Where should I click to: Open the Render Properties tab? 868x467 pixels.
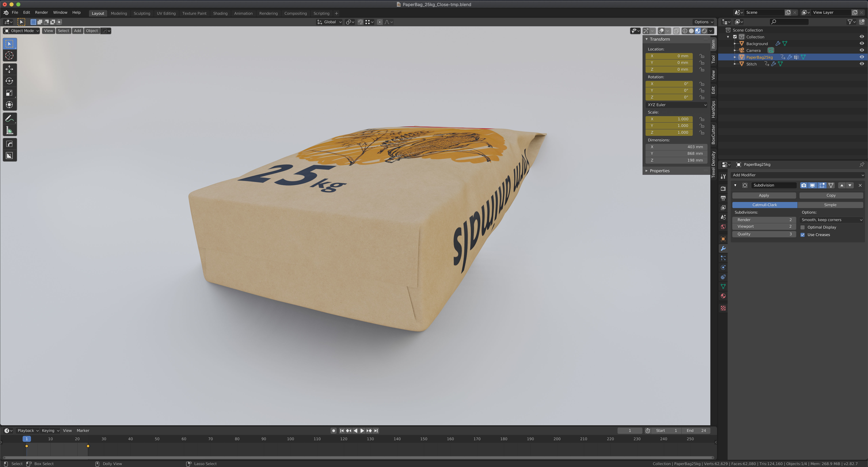pos(723,189)
